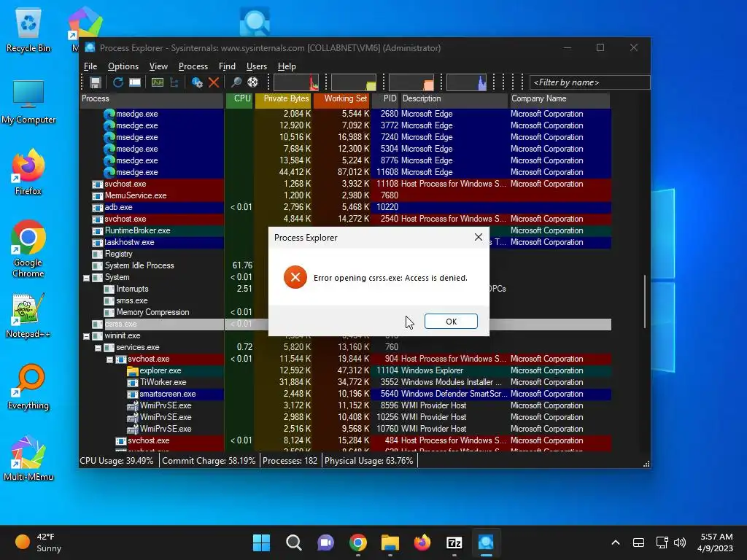Click the process list vertical scrollbar
This screenshot has width=747, height=560.
[645, 301]
